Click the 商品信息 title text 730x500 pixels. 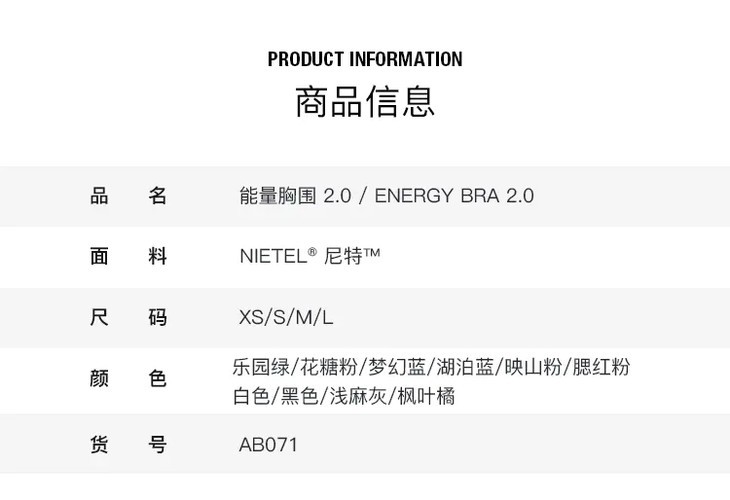click(x=365, y=103)
